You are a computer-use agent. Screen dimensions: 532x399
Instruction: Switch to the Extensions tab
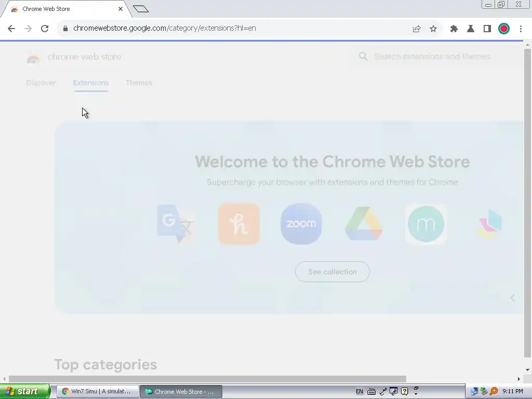91,83
